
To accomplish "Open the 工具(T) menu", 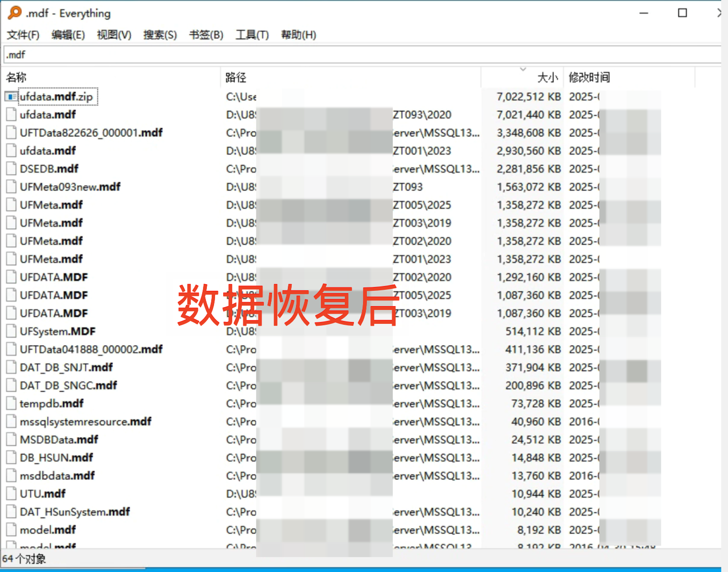I will (252, 35).
